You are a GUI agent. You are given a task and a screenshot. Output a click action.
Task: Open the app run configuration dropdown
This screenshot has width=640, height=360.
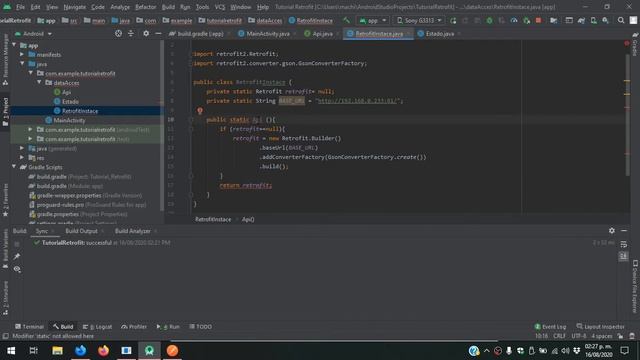point(372,20)
